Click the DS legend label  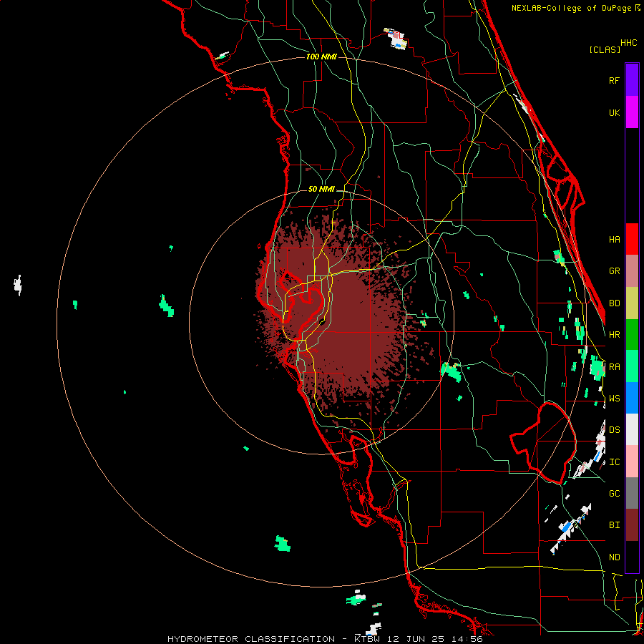click(614, 430)
